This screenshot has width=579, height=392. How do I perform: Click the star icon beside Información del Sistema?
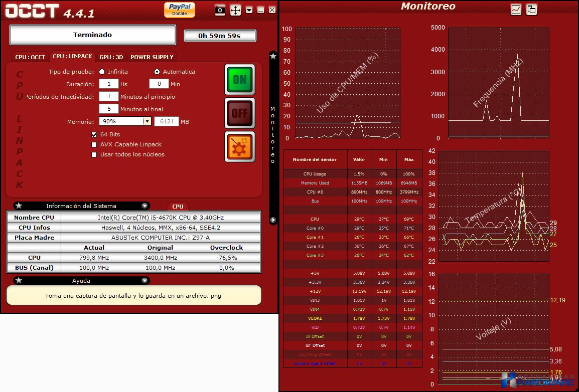(19, 206)
